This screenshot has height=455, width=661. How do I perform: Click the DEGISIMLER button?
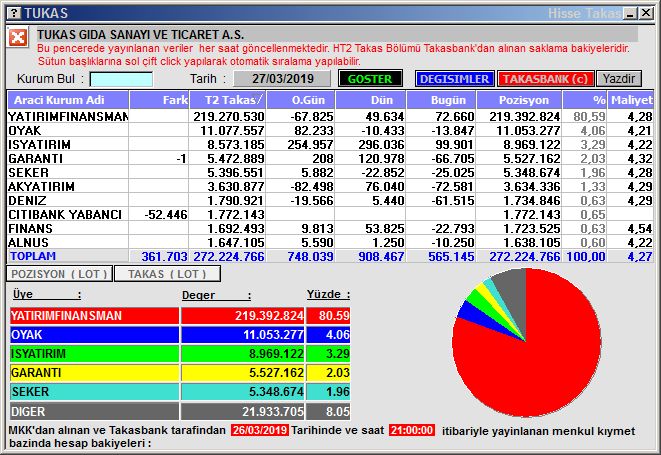[454, 79]
